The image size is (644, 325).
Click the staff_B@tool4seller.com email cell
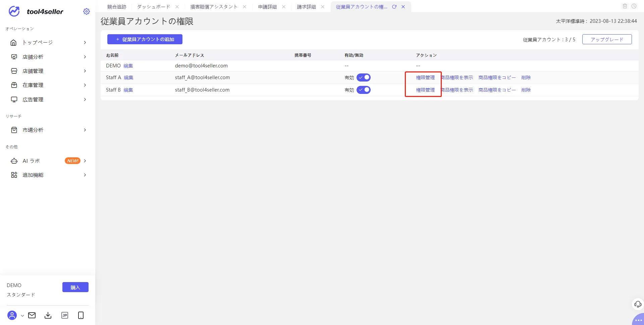pyautogui.click(x=202, y=90)
